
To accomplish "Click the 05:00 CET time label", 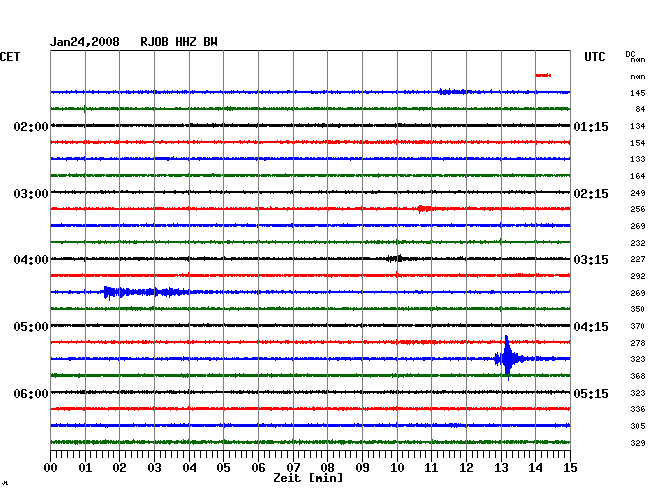I will (x=31, y=327).
